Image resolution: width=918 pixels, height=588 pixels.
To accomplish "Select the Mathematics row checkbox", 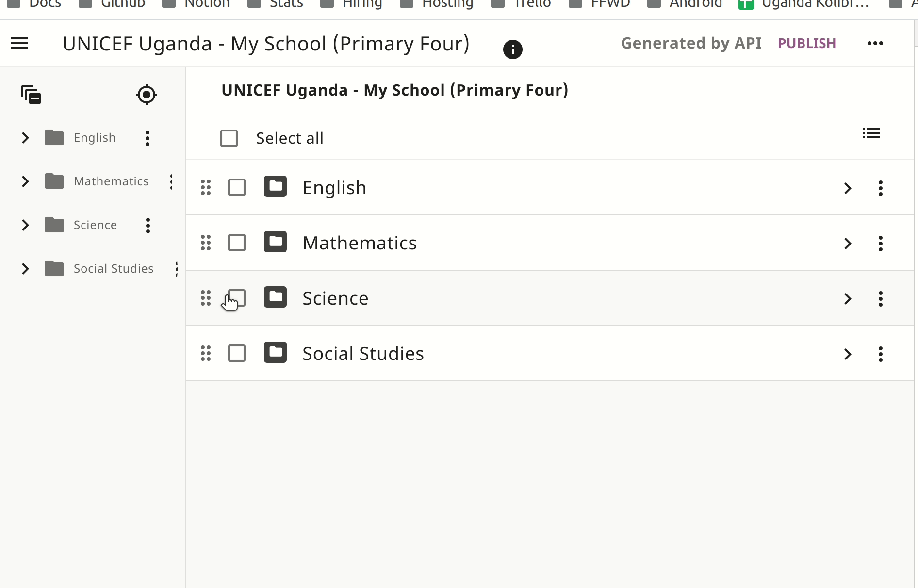I will click(237, 243).
